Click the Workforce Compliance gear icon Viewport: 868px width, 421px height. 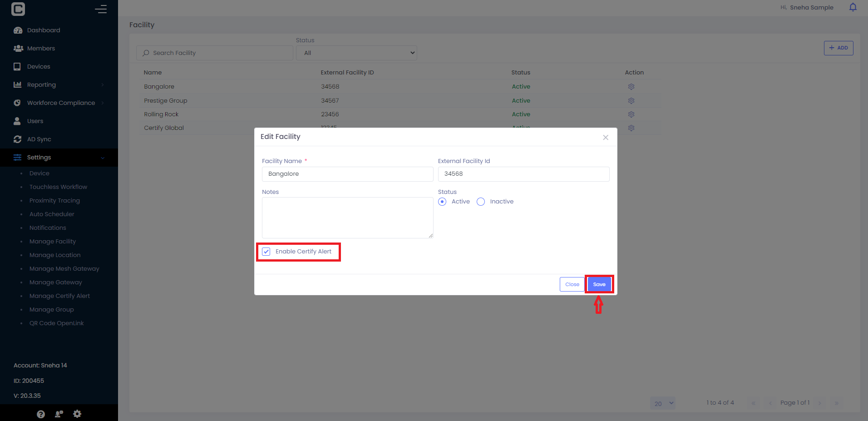(17, 103)
